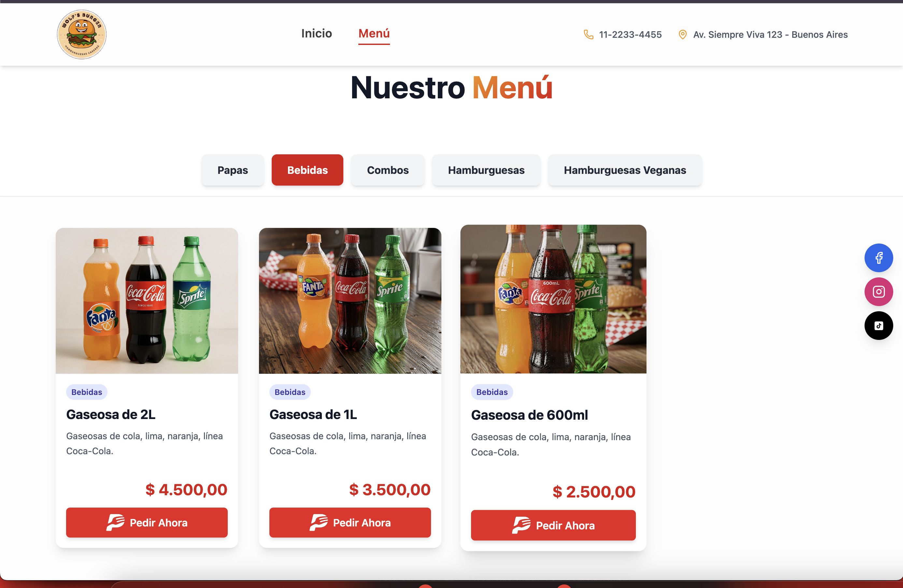Open the Facebook social link

878,258
